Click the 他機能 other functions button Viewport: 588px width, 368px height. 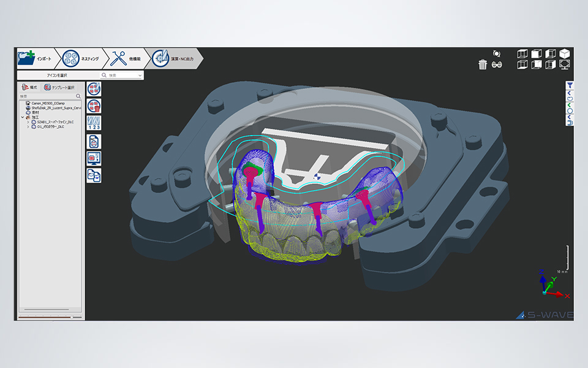click(126, 59)
